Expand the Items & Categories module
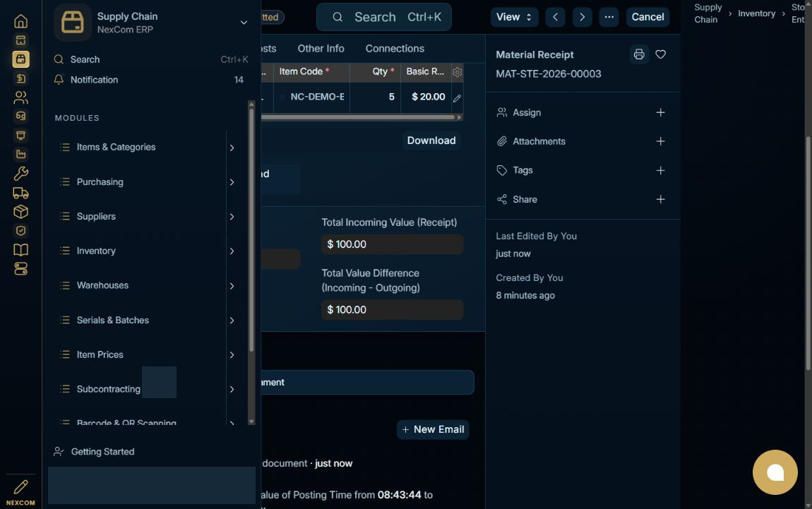812x509 pixels. [x=232, y=148]
